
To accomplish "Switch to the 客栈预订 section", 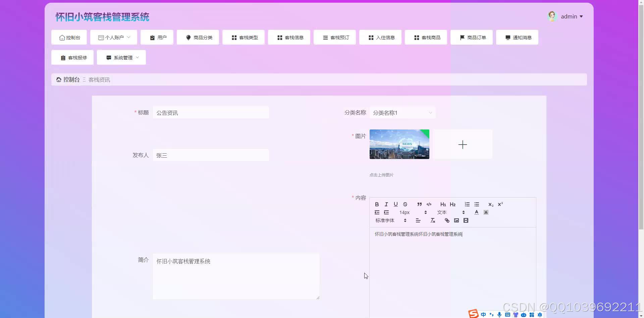I will (334, 37).
